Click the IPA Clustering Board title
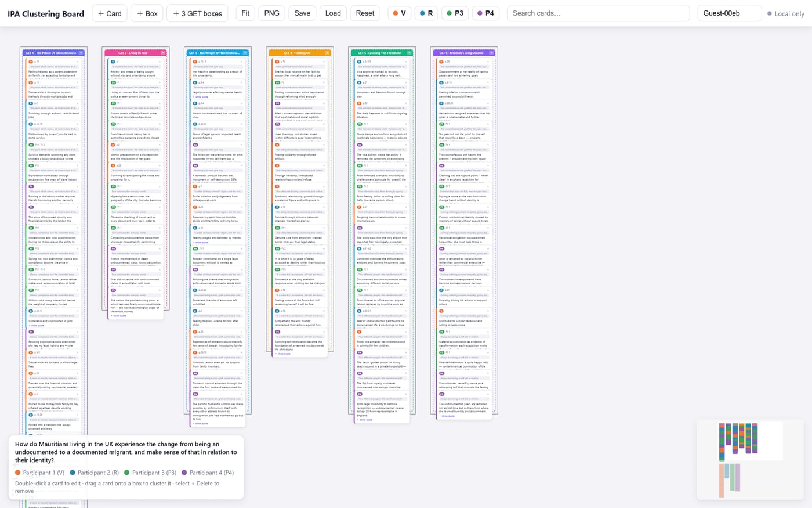 [46, 13]
